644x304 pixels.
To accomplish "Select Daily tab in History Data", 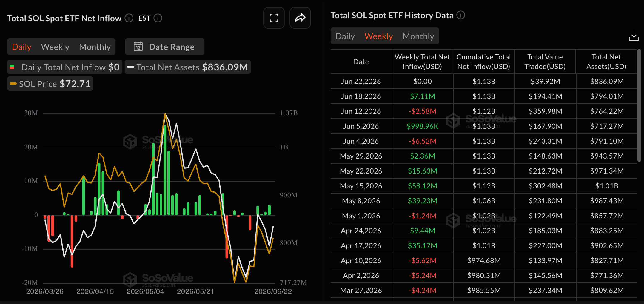I will coord(345,36).
